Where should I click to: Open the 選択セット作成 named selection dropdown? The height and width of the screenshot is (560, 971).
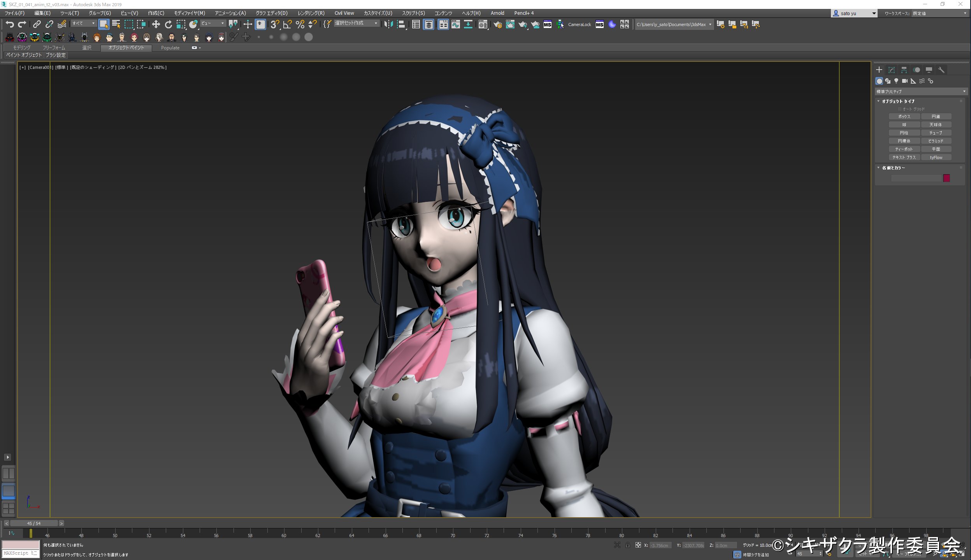click(356, 23)
